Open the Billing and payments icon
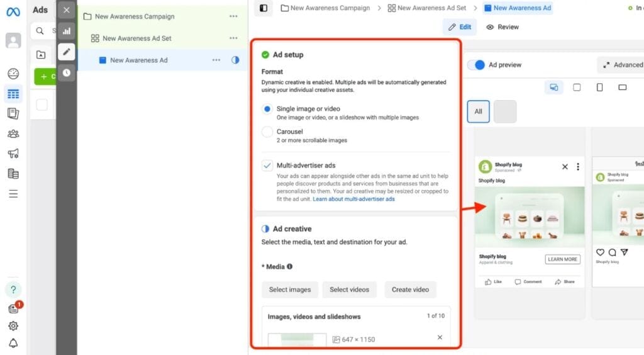The height and width of the screenshot is (355, 644). (x=13, y=173)
